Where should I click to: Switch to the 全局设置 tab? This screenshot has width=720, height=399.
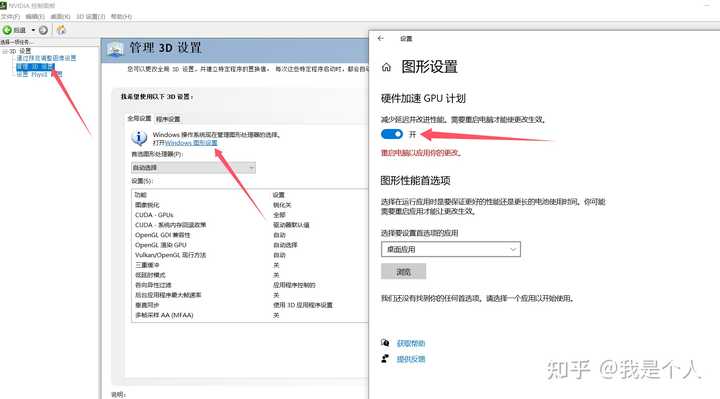point(139,118)
